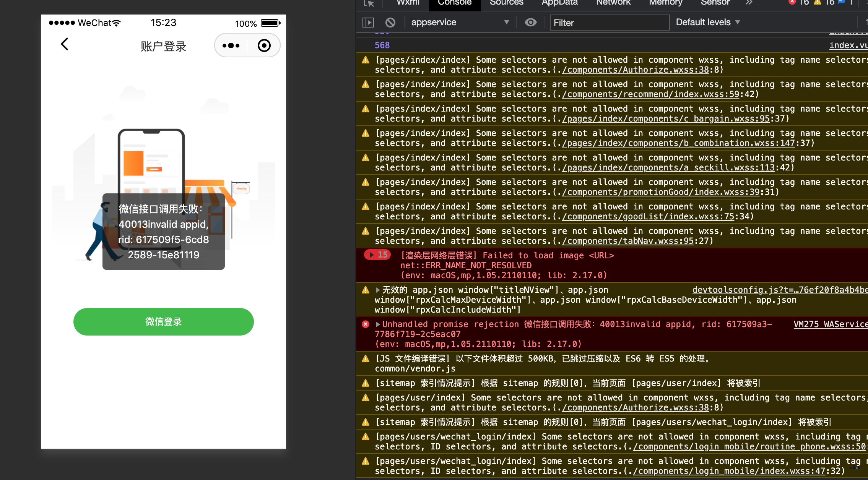The height and width of the screenshot is (480, 868).
Task: Open the c_bargain.wxss:95 source link
Action: pyautogui.click(x=666, y=119)
